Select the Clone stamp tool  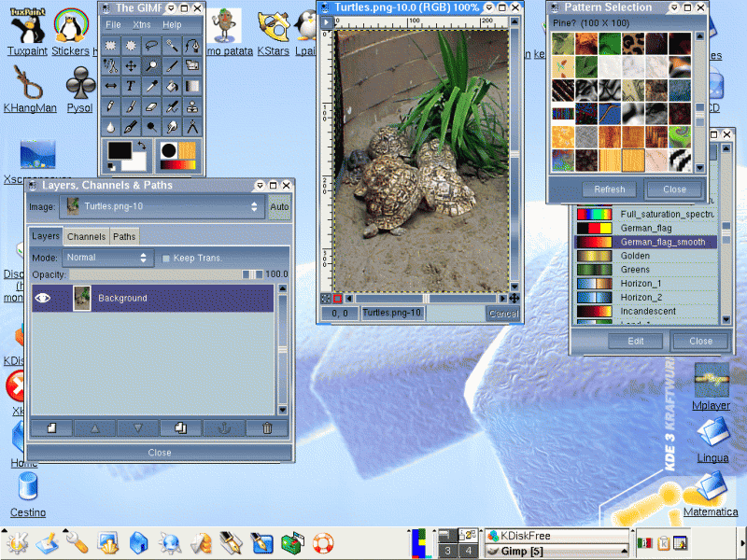pyautogui.click(x=192, y=107)
